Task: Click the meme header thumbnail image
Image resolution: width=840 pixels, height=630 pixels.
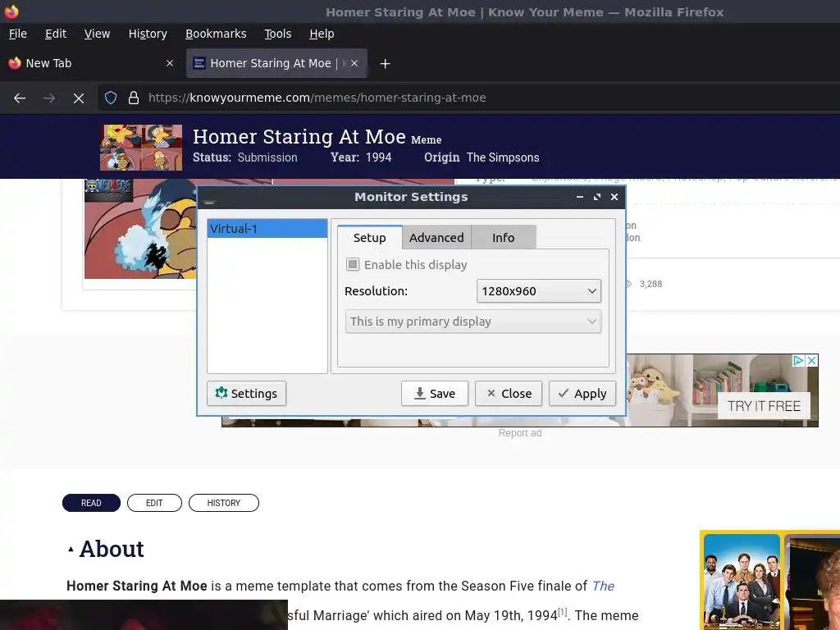Action: click(141, 148)
